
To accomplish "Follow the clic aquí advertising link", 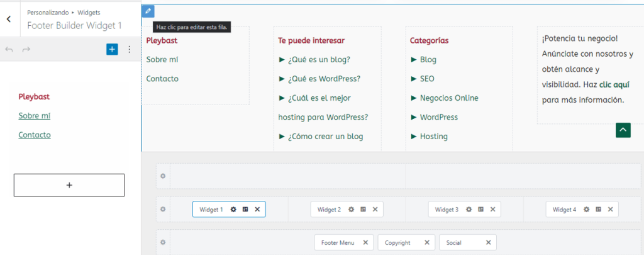I will point(614,85).
